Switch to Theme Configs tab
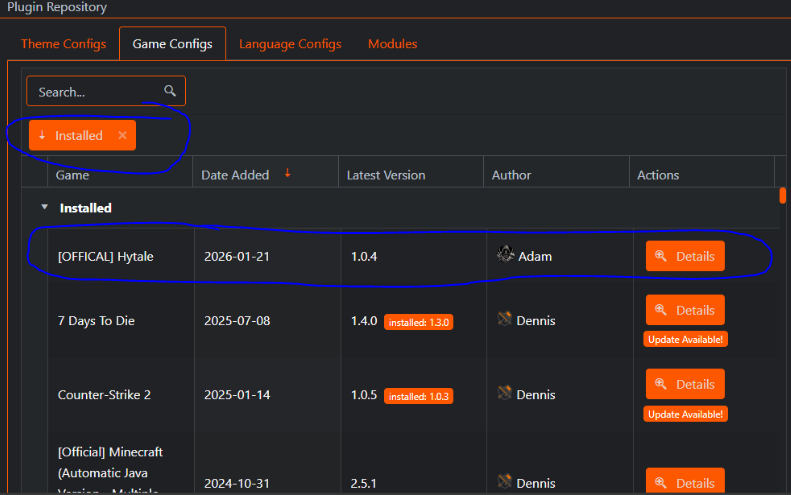 coord(63,44)
